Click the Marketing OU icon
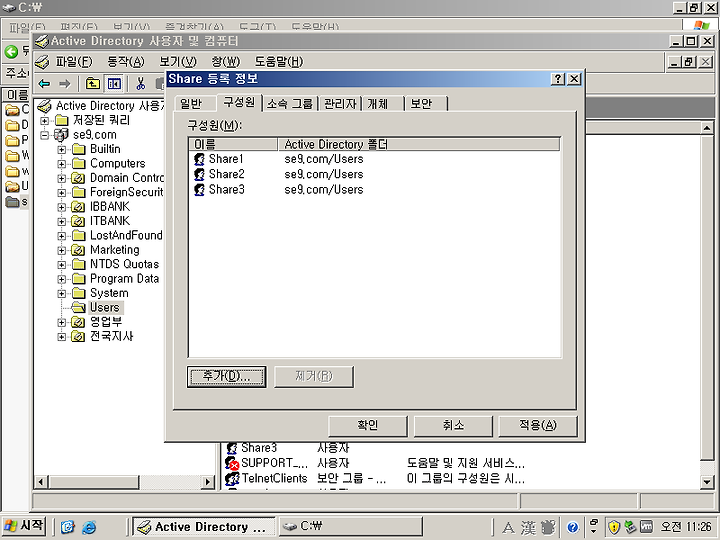The width and height of the screenshot is (720, 540). [x=78, y=250]
